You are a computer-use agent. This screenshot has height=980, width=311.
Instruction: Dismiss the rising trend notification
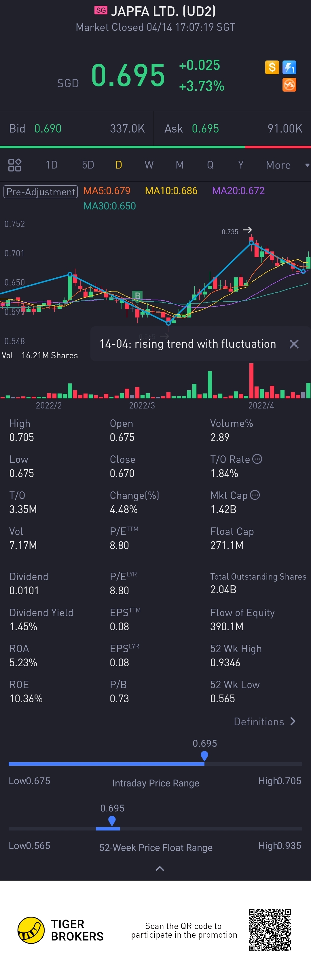click(294, 344)
